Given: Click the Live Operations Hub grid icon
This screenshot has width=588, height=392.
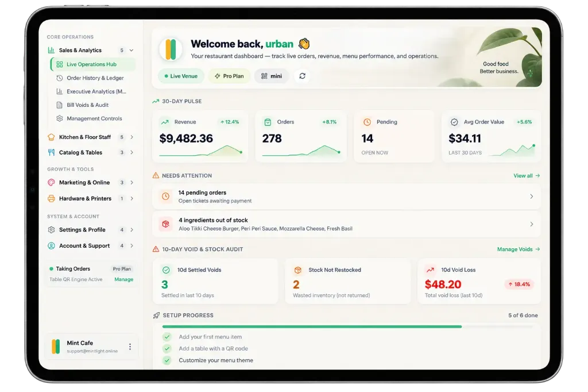Looking at the screenshot, I should point(59,64).
